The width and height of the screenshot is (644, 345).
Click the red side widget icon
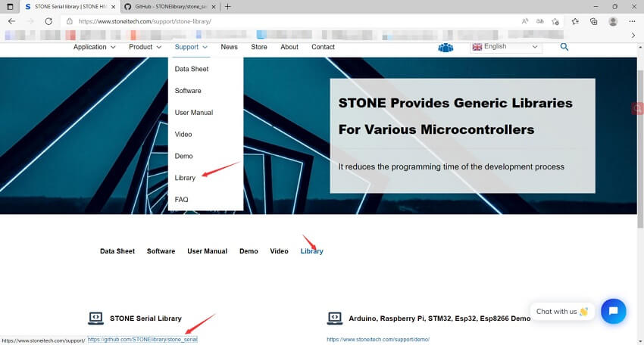click(637, 108)
